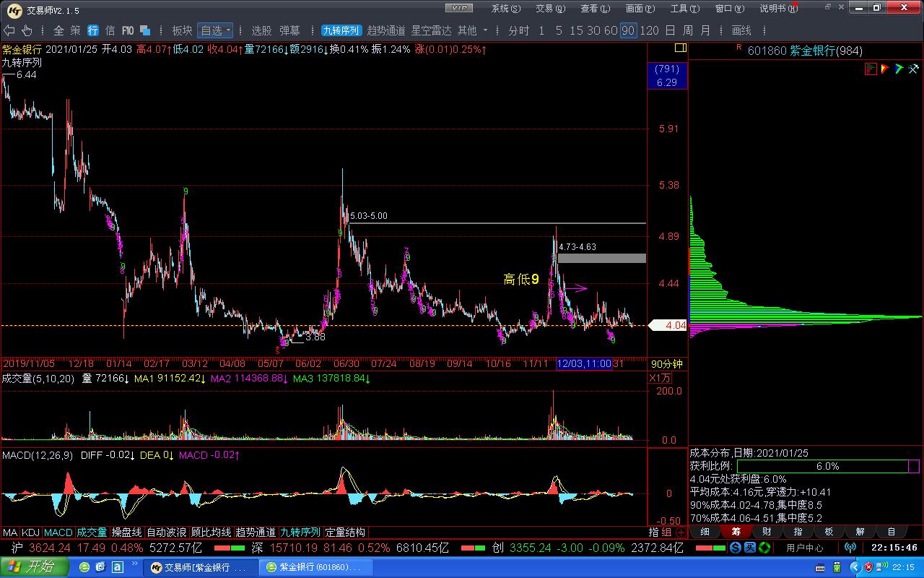Select the 120-minute period
Image resolution: width=924 pixels, height=578 pixels.
point(649,30)
